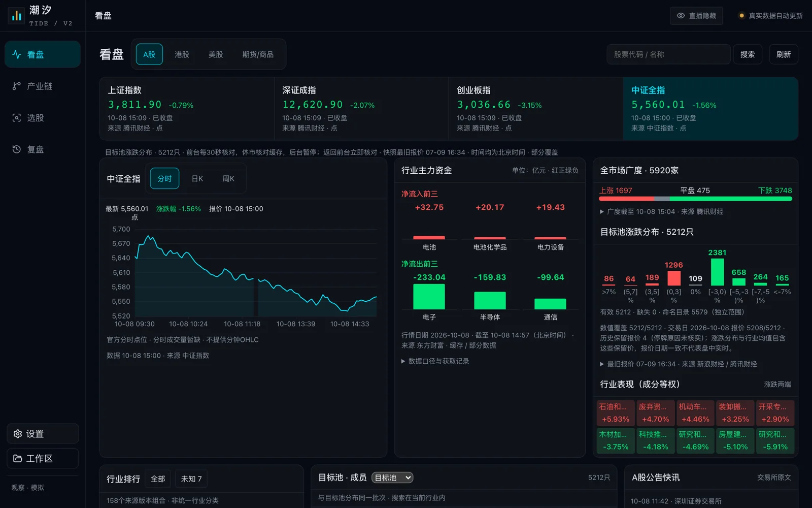Select the 深证成指 index card
This screenshot has width=812, height=508.
pos(361,109)
